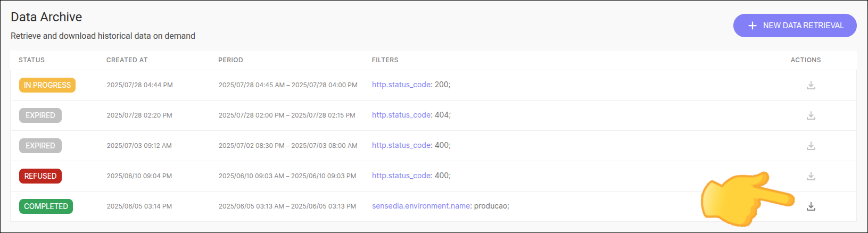The height and width of the screenshot is (233, 868).
Task: Click download icon in REFUSED row
Action: coord(811,176)
